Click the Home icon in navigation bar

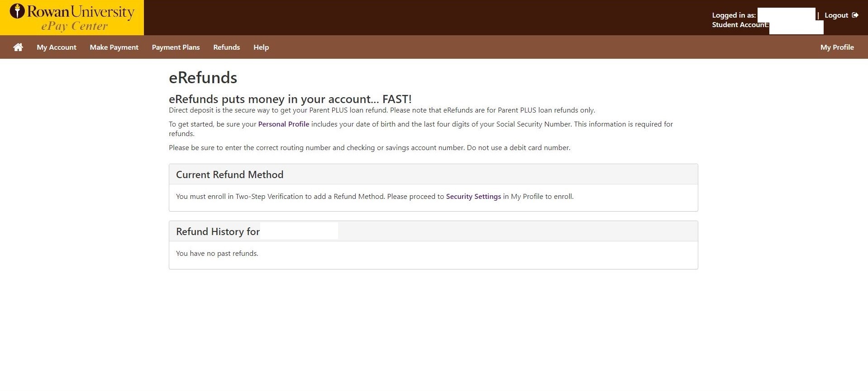pos(18,47)
